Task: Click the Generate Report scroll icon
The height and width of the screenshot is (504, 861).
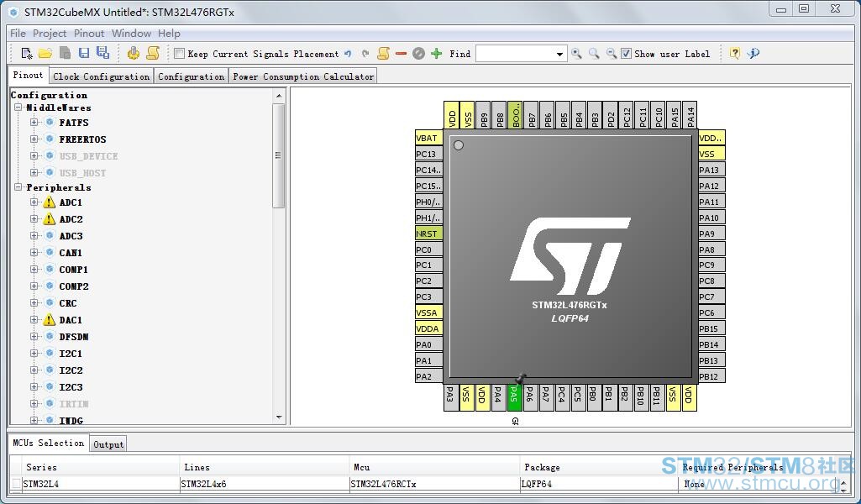Action: pyautogui.click(x=153, y=53)
